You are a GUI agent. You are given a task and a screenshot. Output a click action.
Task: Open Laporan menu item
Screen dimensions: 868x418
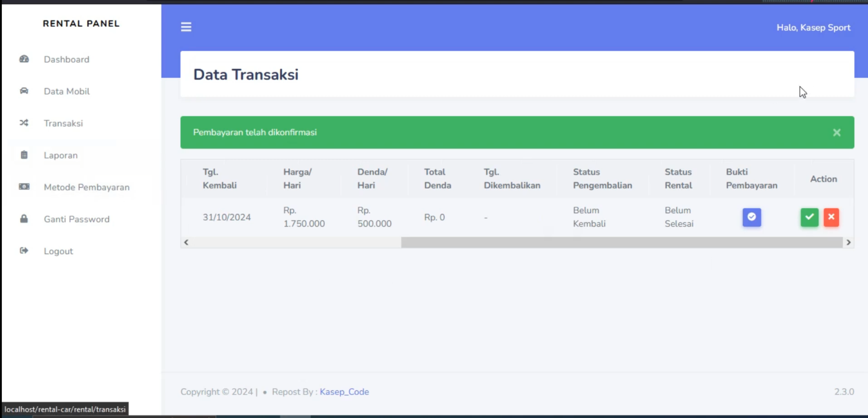click(x=61, y=155)
